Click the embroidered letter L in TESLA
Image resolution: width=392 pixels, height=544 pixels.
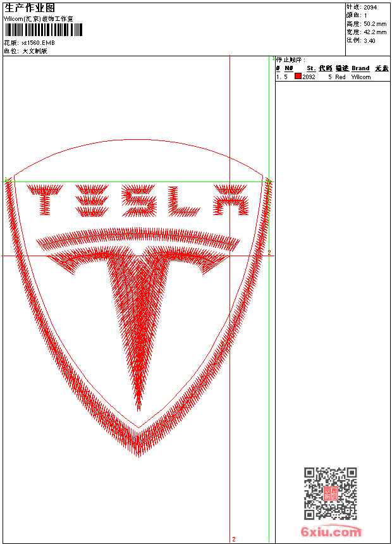pyautogui.click(x=184, y=201)
